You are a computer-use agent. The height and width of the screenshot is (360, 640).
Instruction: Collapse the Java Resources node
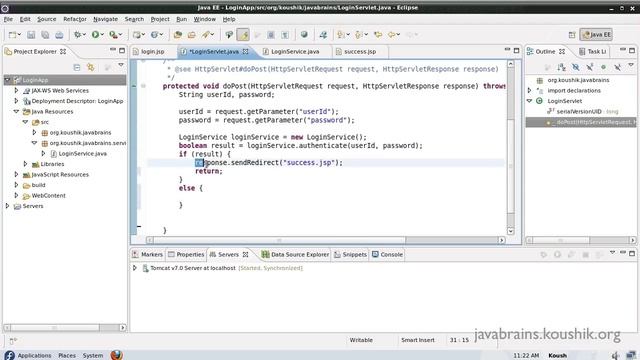point(16,111)
